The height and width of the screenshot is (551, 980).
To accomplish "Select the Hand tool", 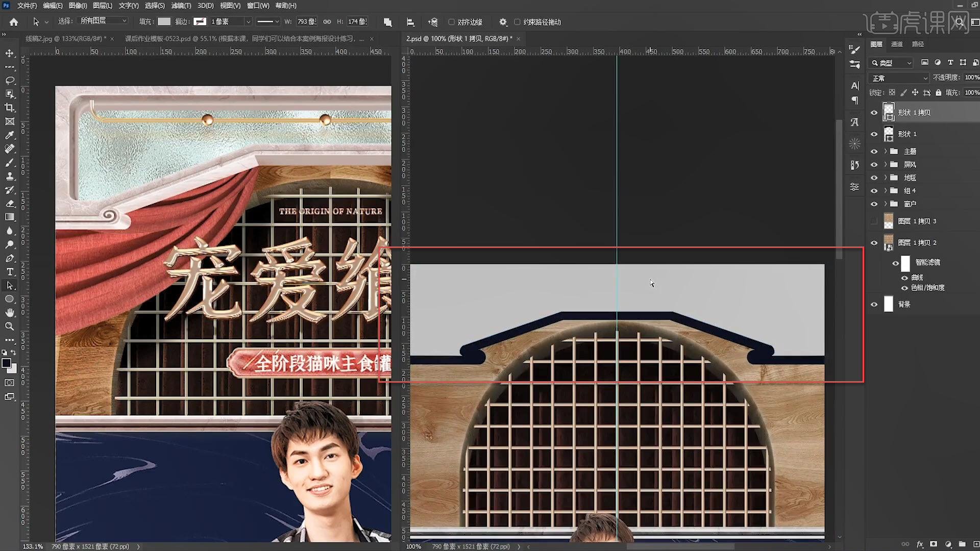I will click(9, 312).
